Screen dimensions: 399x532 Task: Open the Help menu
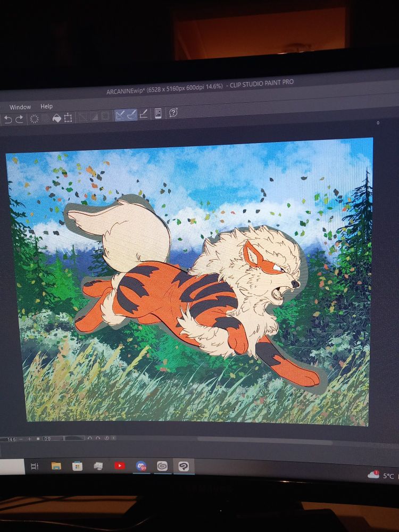[46, 106]
